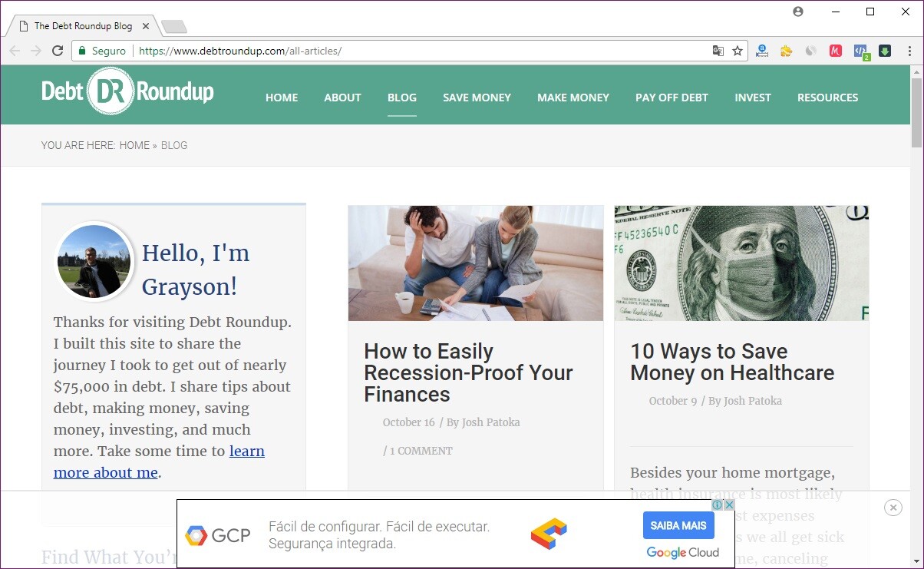The image size is (924, 569).
Task: Open the '1 COMMENT' link
Action: tap(421, 451)
